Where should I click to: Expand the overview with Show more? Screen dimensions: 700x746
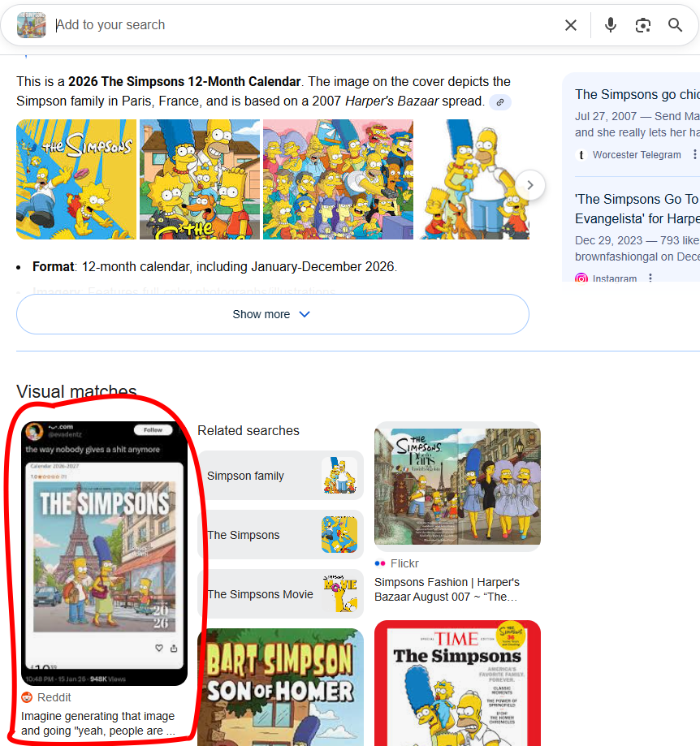pos(273,314)
